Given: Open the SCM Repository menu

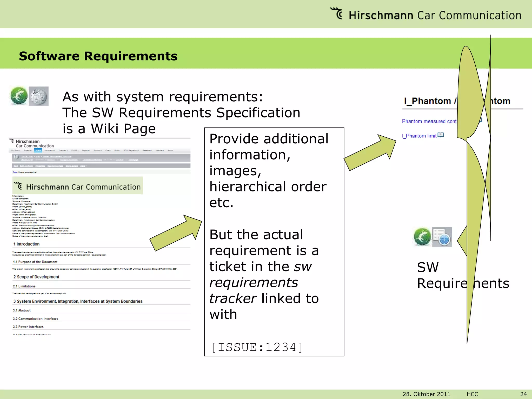Looking at the screenshot, I should click(x=131, y=150).
